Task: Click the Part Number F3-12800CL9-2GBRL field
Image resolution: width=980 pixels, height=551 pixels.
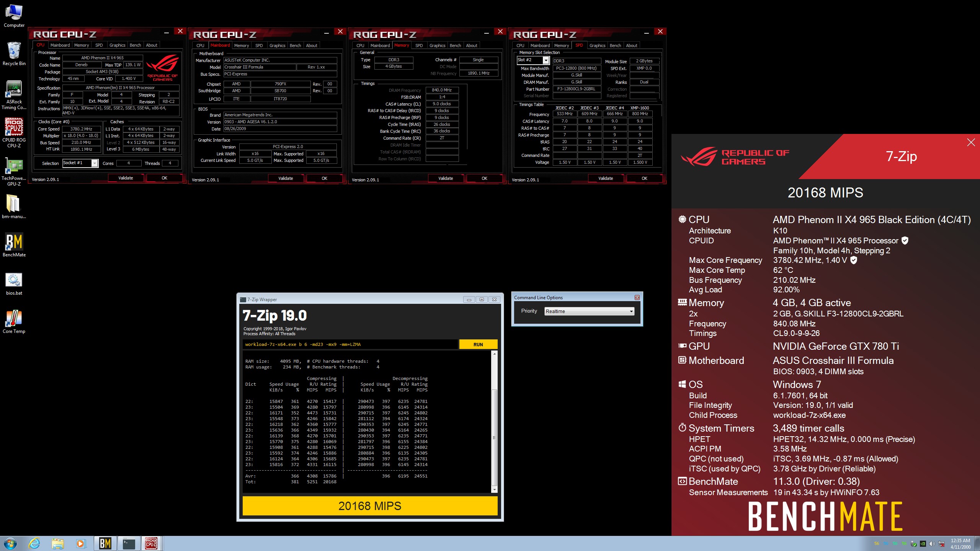Action: (576, 89)
